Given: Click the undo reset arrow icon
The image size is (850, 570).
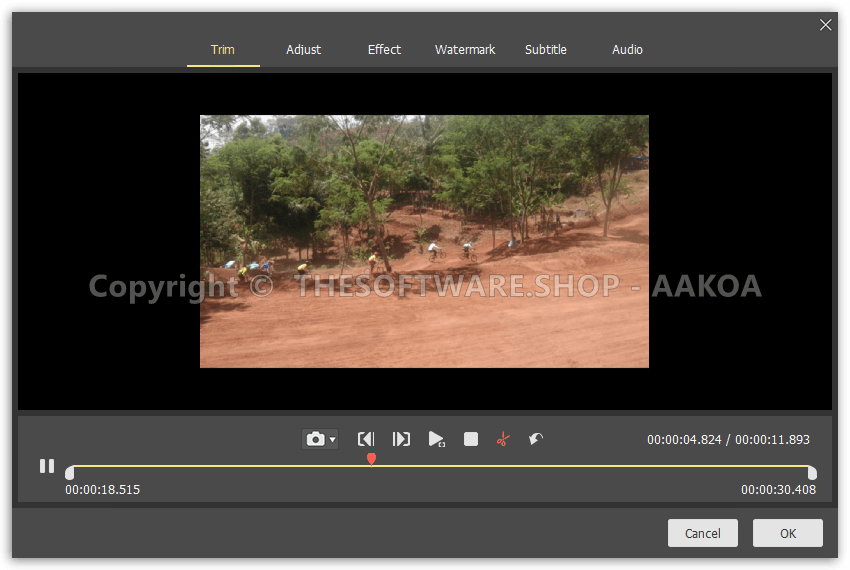Looking at the screenshot, I should [536, 439].
